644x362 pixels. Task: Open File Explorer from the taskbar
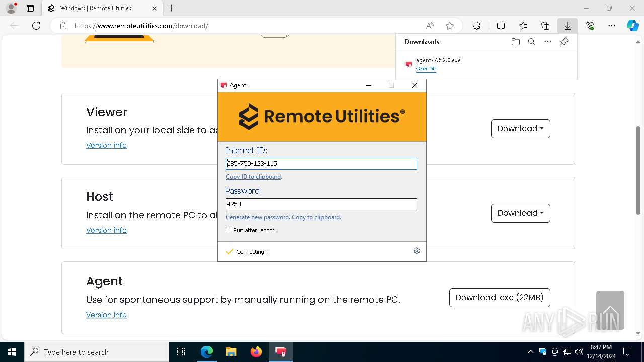coord(231,352)
